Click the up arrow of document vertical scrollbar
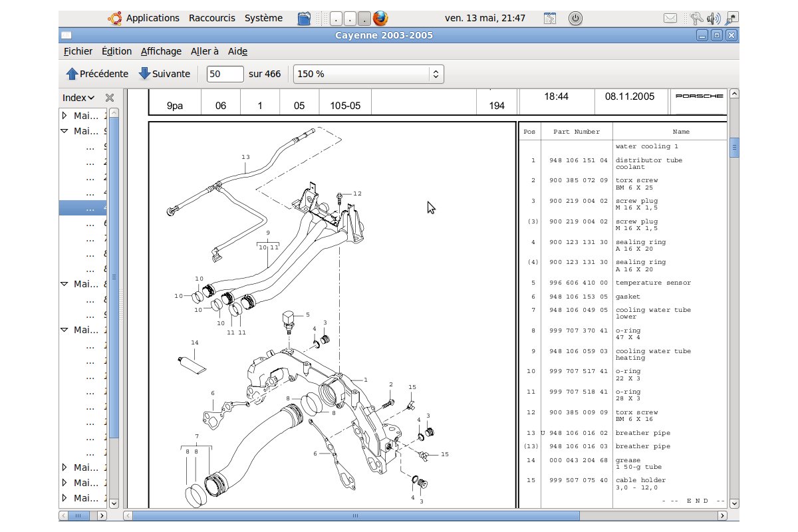 click(x=734, y=94)
